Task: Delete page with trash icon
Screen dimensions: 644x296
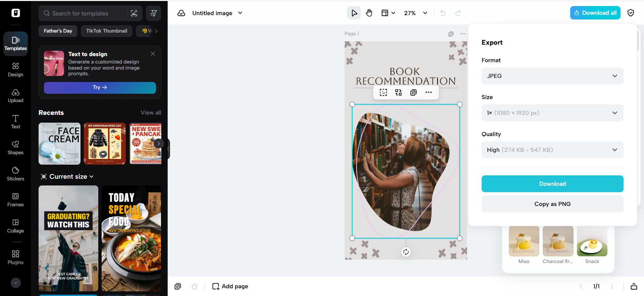Action: tap(194, 286)
